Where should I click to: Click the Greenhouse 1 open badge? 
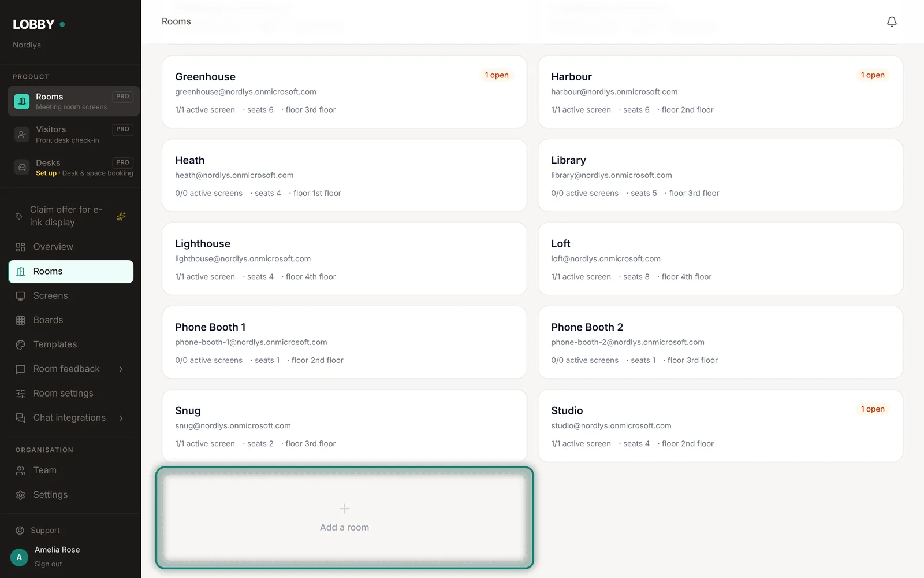click(x=497, y=75)
